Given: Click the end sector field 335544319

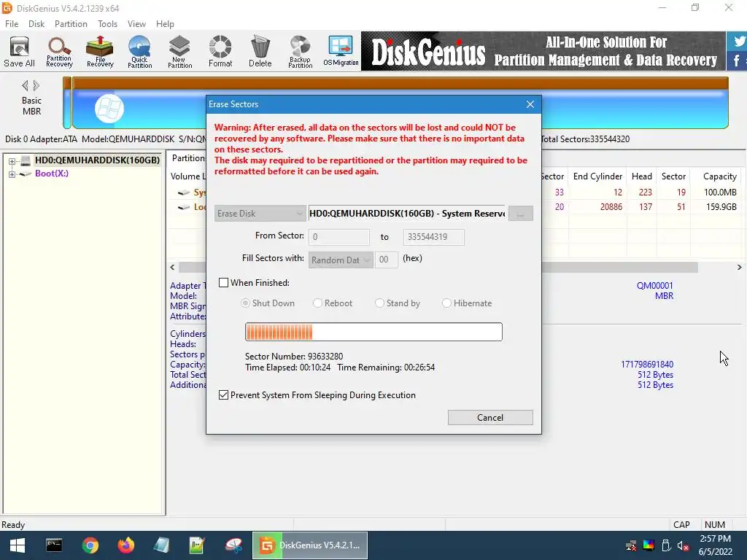Looking at the screenshot, I should (x=433, y=237).
